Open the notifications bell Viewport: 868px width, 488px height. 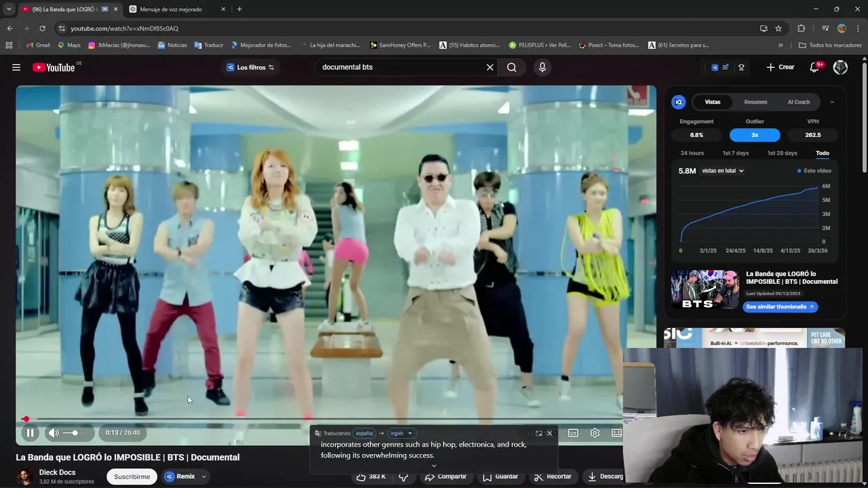click(815, 67)
